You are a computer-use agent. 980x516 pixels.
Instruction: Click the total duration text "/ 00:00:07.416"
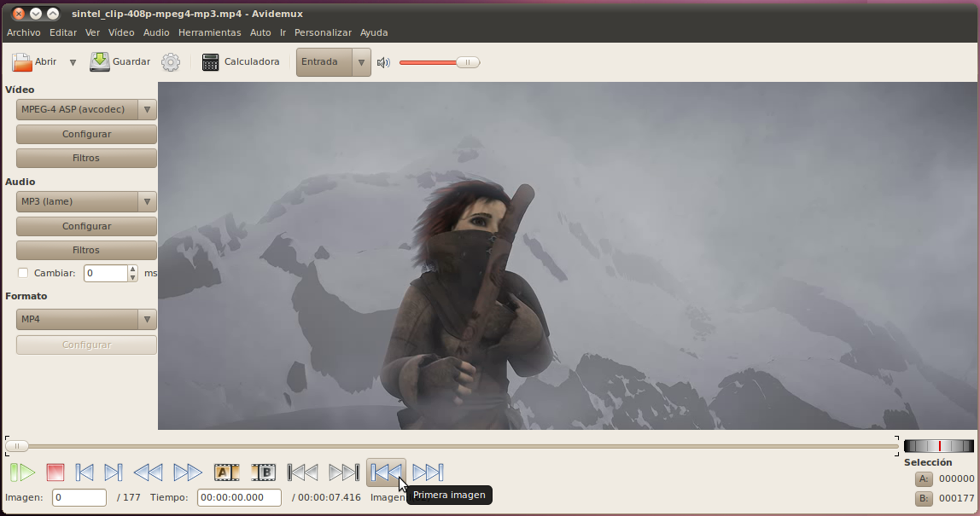tap(326, 498)
